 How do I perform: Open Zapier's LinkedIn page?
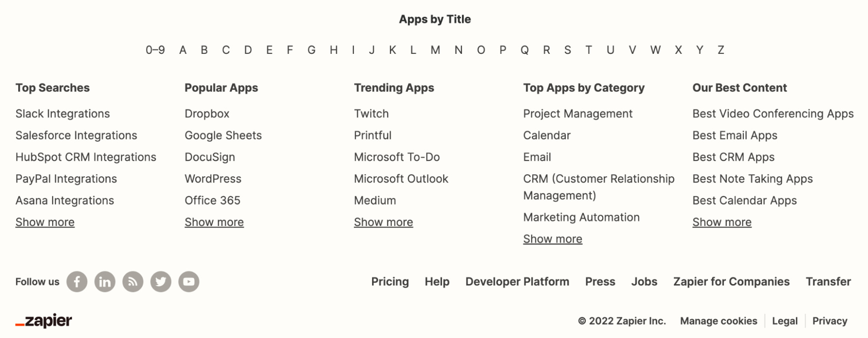click(x=105, y=282)
